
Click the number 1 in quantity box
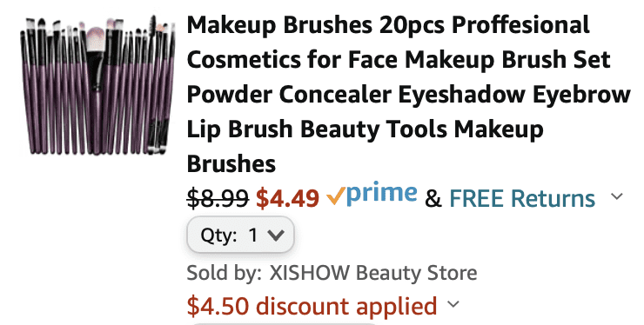pyautogui.click(x=253, y=235)
